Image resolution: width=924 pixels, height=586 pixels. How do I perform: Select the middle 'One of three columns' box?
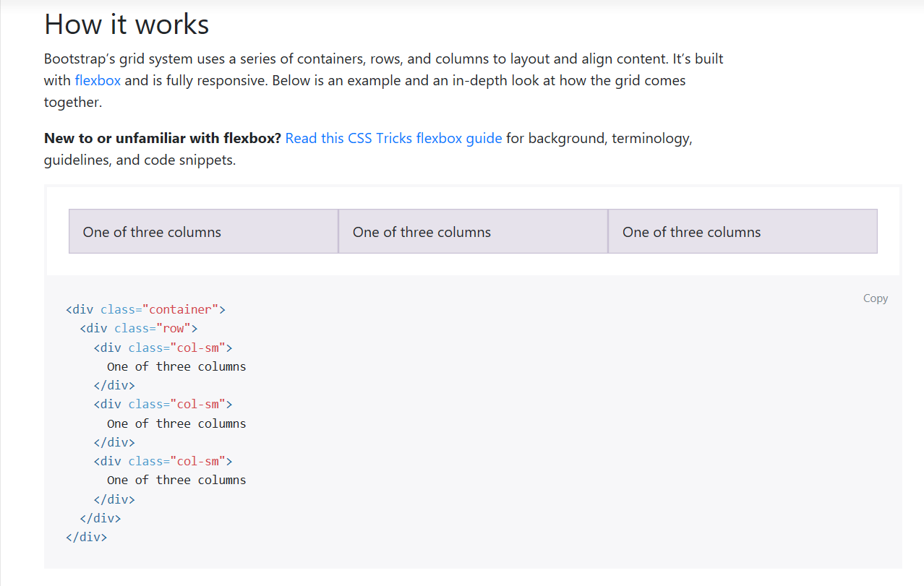point(473,231)
